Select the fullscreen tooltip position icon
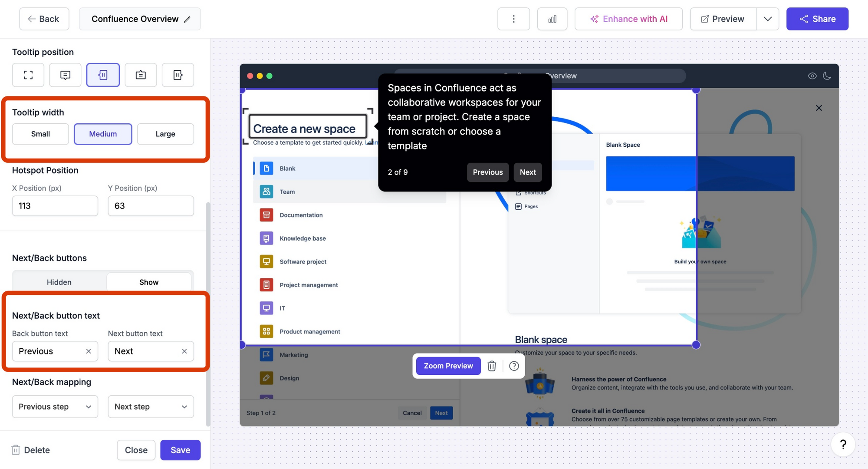The image size is (868, 469). [x=28, y=75]
